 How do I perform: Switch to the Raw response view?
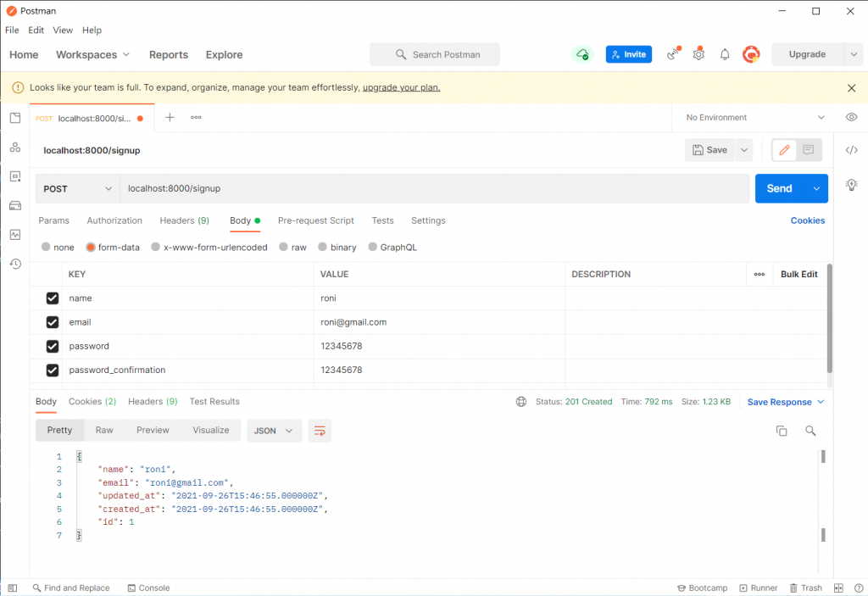tap(104, 431)
